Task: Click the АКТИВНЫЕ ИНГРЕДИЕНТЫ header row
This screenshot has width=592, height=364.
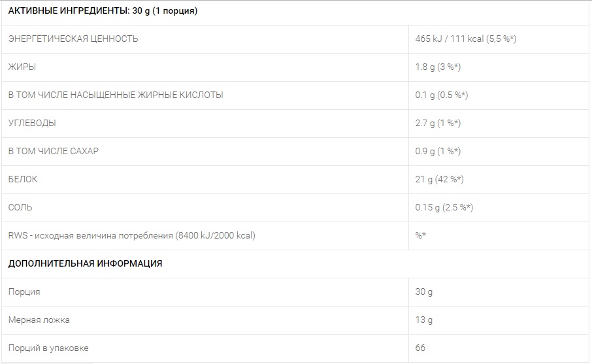Action: (x=297, y=11)
